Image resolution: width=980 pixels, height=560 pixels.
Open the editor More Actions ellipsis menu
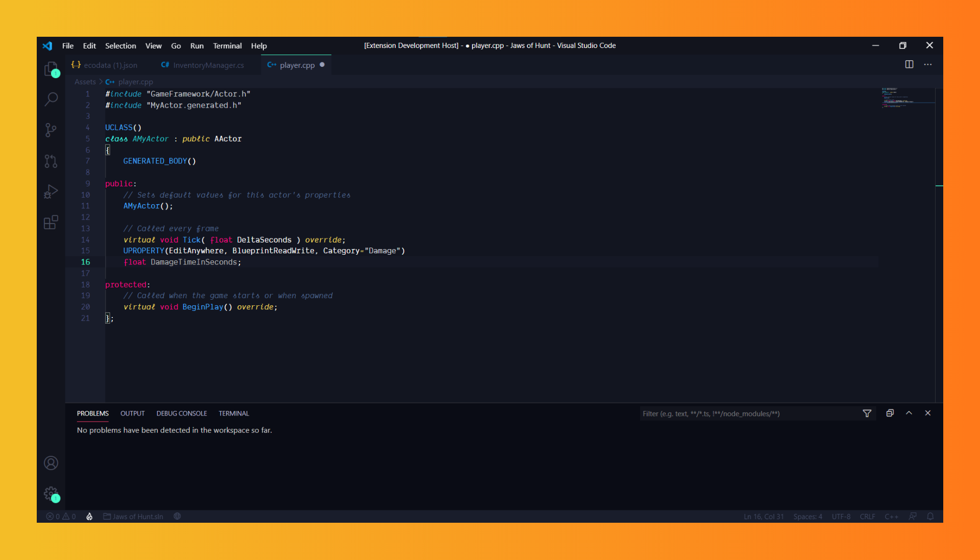point(928,64)
